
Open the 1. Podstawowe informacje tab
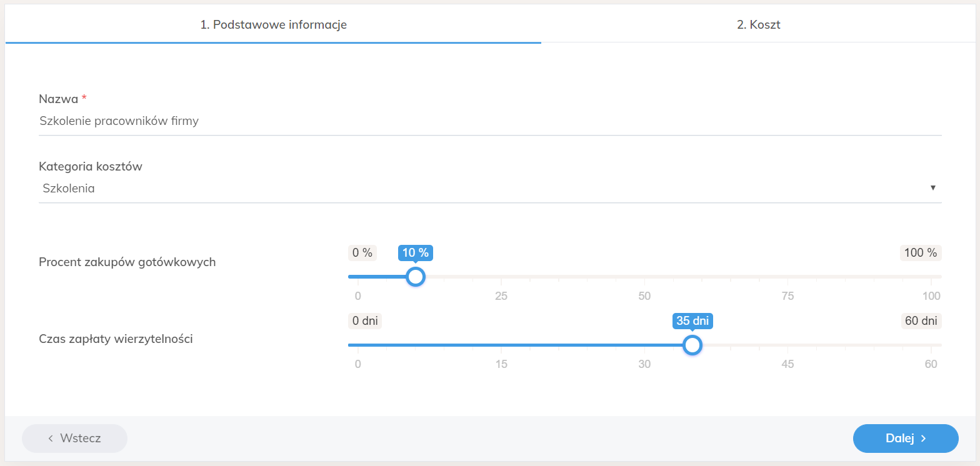273,25
